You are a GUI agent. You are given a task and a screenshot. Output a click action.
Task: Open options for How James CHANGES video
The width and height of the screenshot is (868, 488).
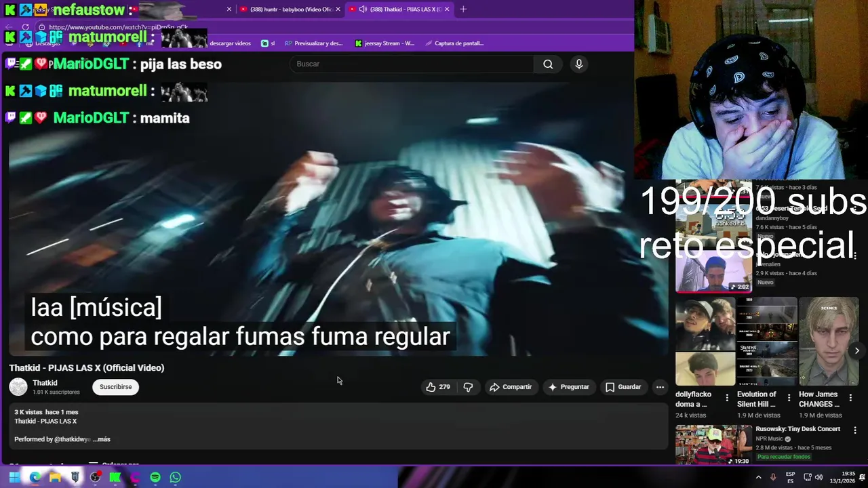[850, 398]
